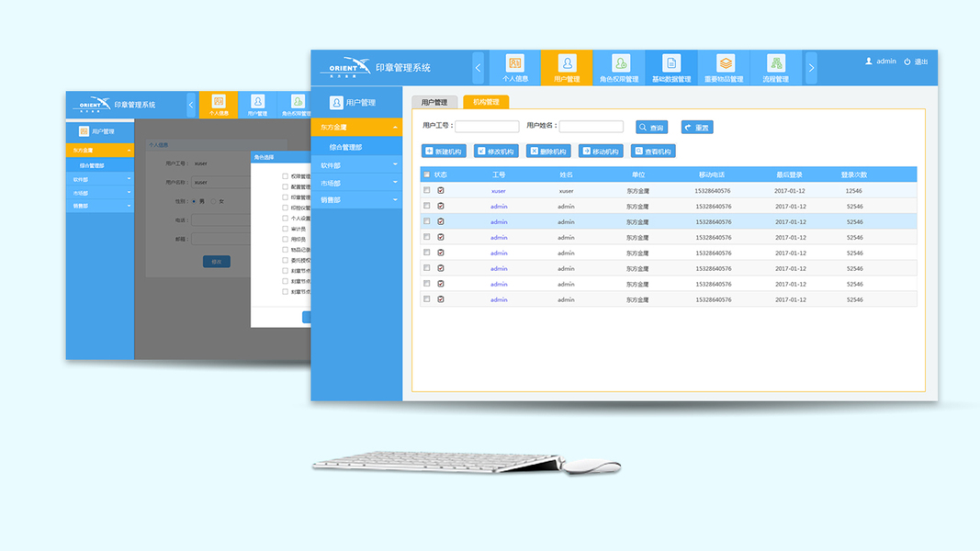Screen dimensions: 980x551
Task: Open 角色权限管理 in front window navigation
Action: pyautogui.click(x=619, y=68)
